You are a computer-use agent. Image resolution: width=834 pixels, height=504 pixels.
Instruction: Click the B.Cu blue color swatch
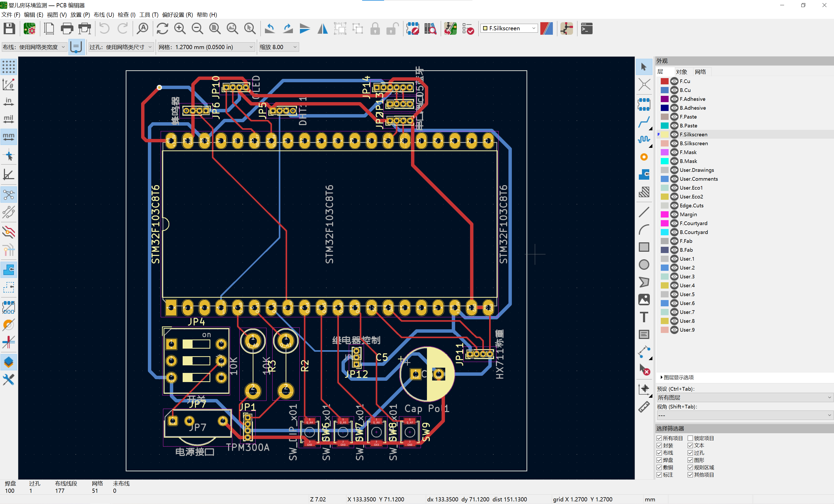pyautogui.click(x=664, y=90)
